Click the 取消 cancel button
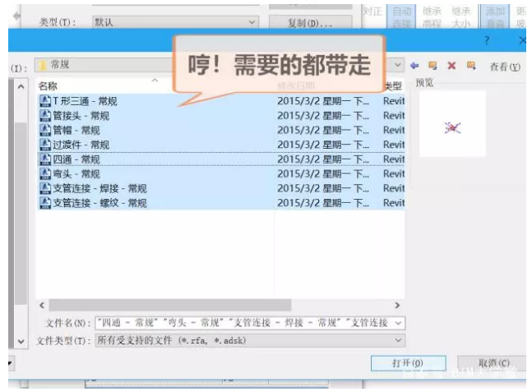This screenshot has width=532, height=392. coord(493,363)
